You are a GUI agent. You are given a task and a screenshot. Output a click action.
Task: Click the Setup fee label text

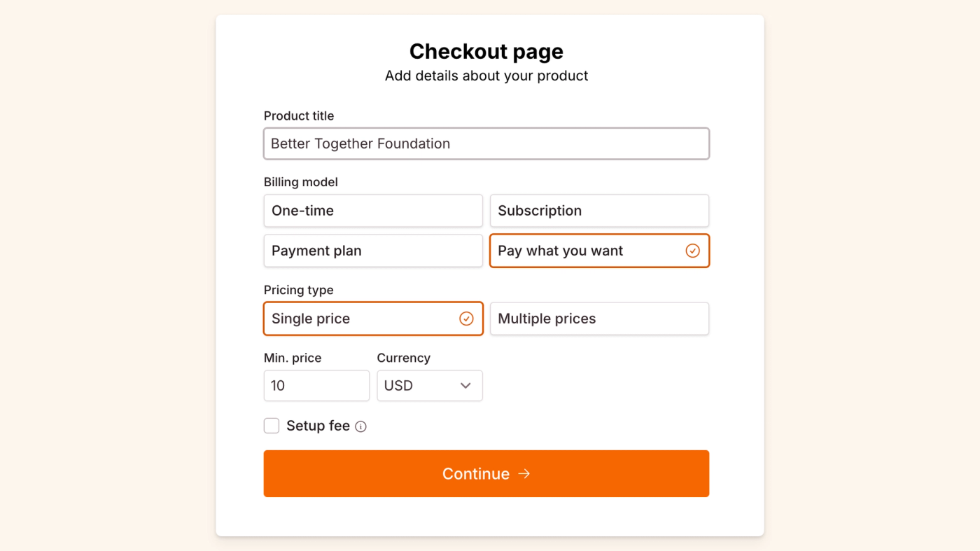coord(318,426)
